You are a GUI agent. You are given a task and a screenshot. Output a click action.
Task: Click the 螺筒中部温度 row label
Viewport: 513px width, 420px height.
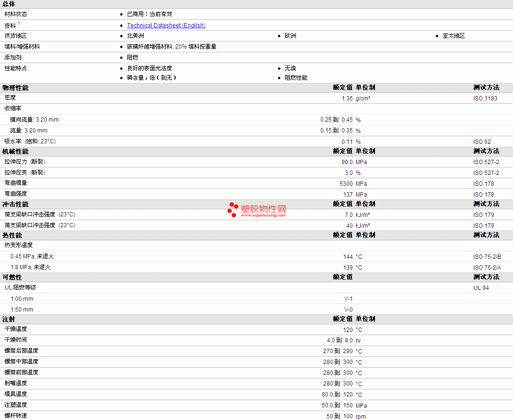[21, 362]
